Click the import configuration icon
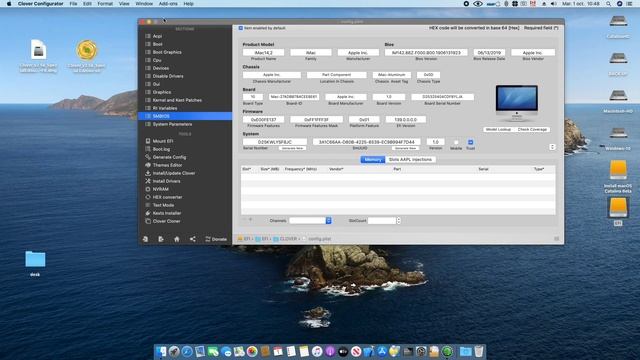This screenshot has width=640, height=360. (x=145, y=239)
